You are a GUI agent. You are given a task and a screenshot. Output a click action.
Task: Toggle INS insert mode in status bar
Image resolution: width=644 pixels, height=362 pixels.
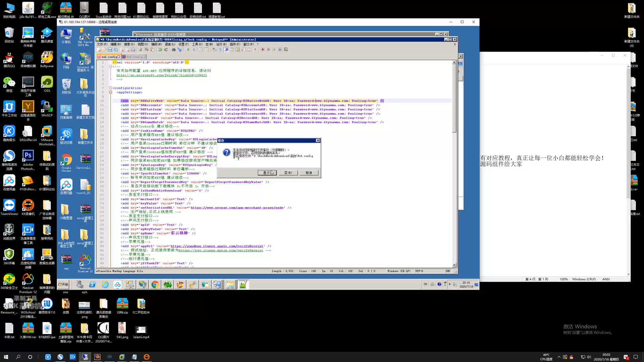pyautogui.click(x=447, y=271)
